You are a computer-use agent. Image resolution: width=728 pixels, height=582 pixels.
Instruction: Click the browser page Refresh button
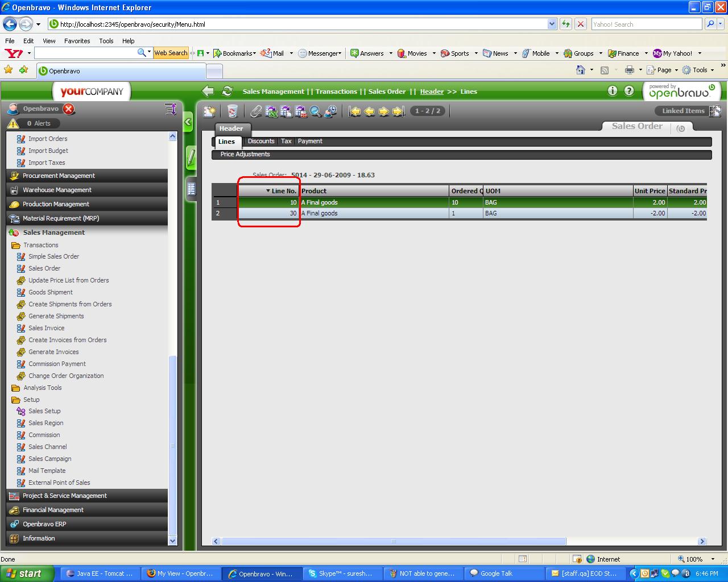(x=566, y=24)
